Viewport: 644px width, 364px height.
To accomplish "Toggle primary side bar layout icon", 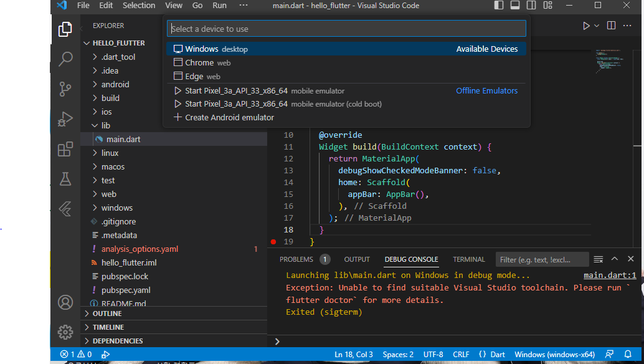I will pyautogui.click(x=499, y=6).
